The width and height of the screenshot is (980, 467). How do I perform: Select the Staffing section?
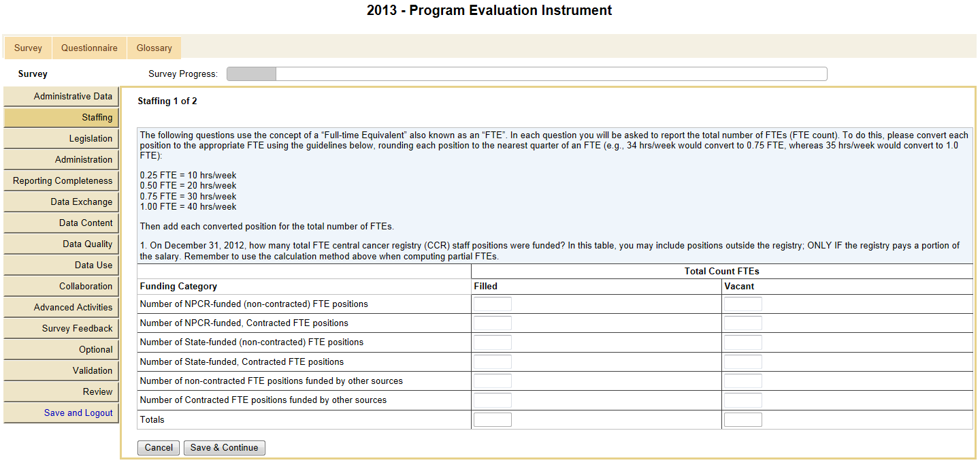tap(61, 118)
